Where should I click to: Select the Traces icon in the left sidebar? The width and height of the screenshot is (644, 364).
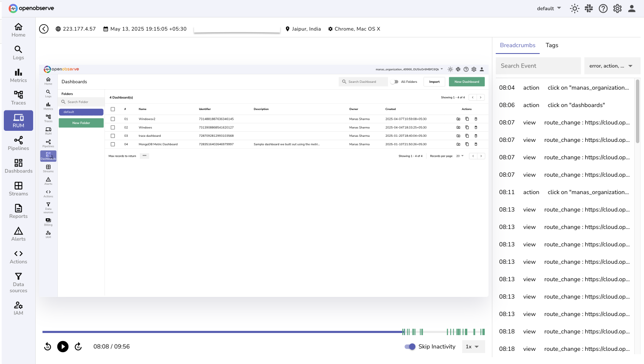[18, 98]
